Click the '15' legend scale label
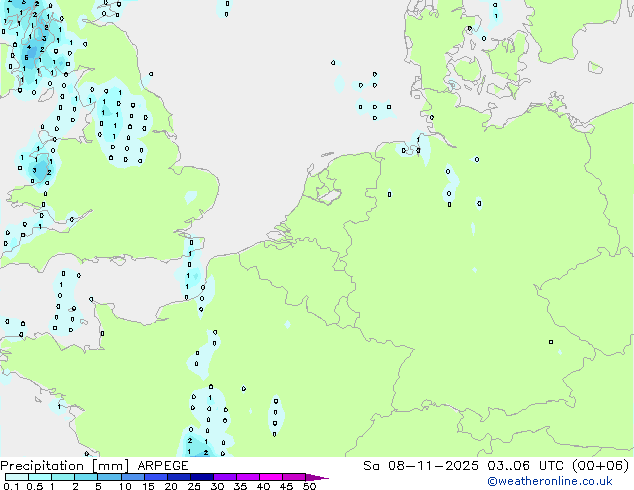Image resolution: width=634 pixels, height=490 pixels. coord(148,486)
